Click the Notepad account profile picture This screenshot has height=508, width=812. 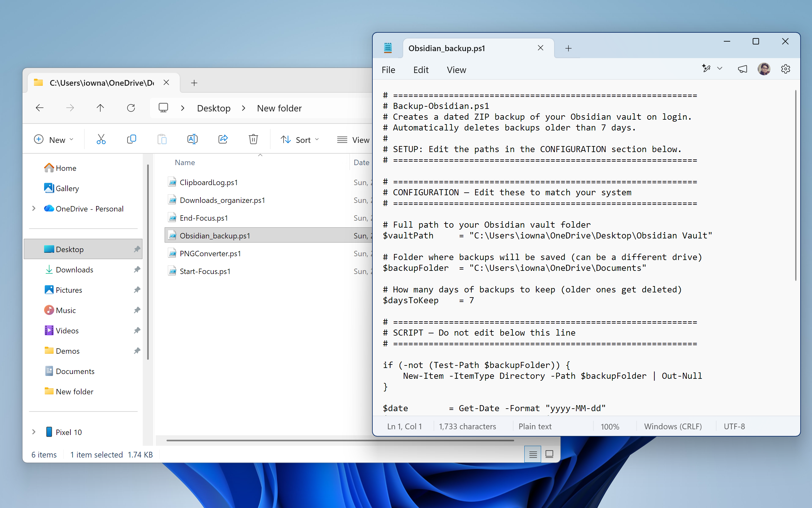(x=764, y=69)
